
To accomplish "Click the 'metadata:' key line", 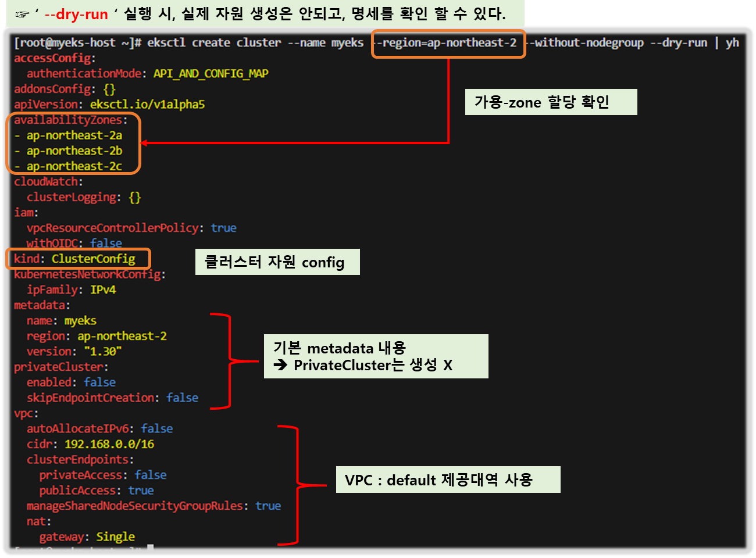I will 42,305.
